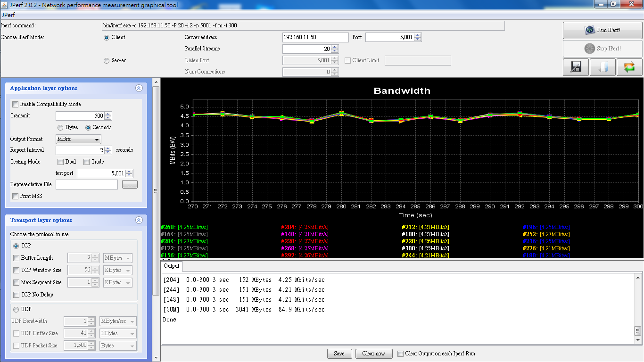644x362 pixels.
Task: Click the folder load configuration icon
Action: coord(603,67)
